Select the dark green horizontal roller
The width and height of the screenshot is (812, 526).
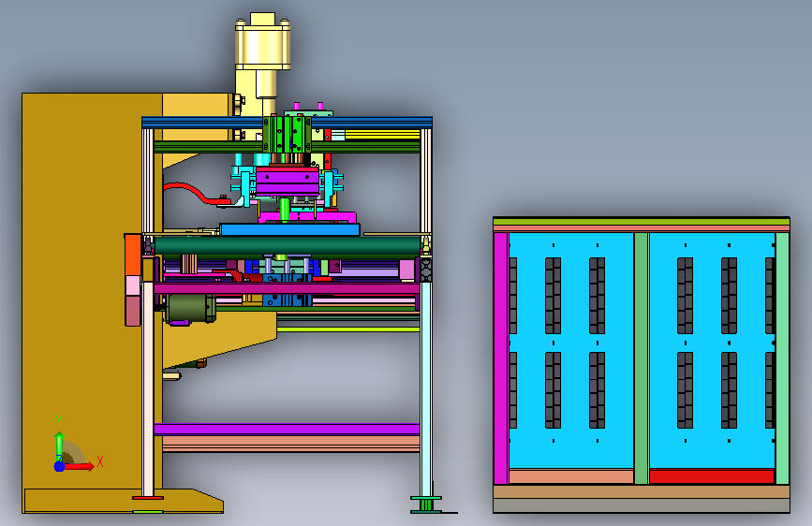[288, 245]
